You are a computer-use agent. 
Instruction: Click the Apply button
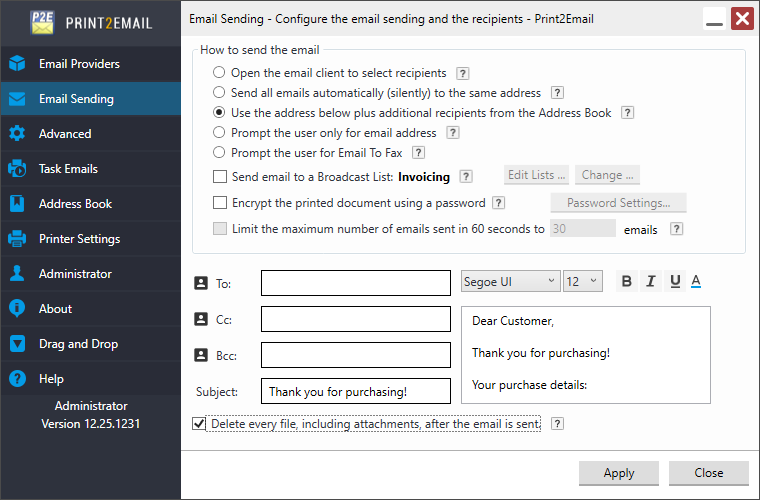619,473
